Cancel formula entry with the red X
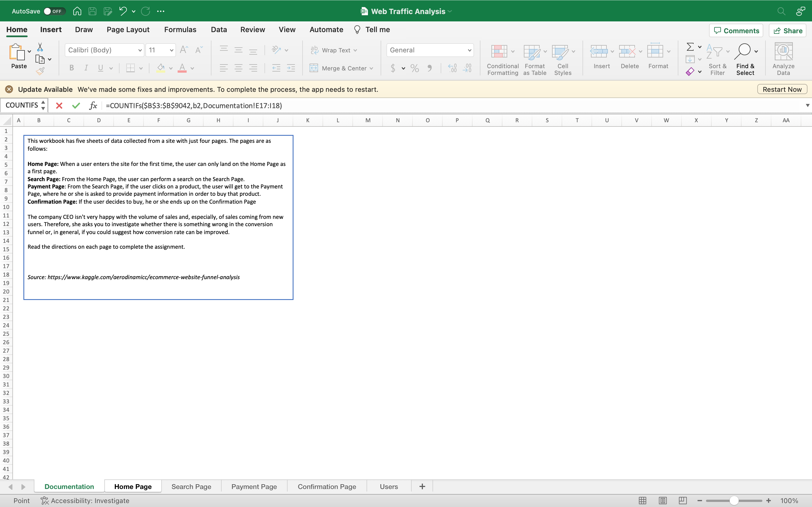The image size is (812, 507). click(x=59, y=105)
